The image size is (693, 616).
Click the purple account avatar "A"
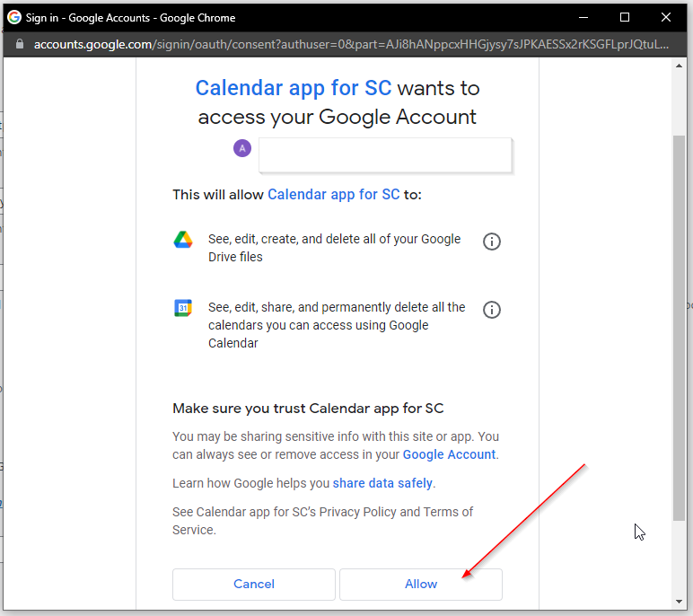[x=242, y=148]
